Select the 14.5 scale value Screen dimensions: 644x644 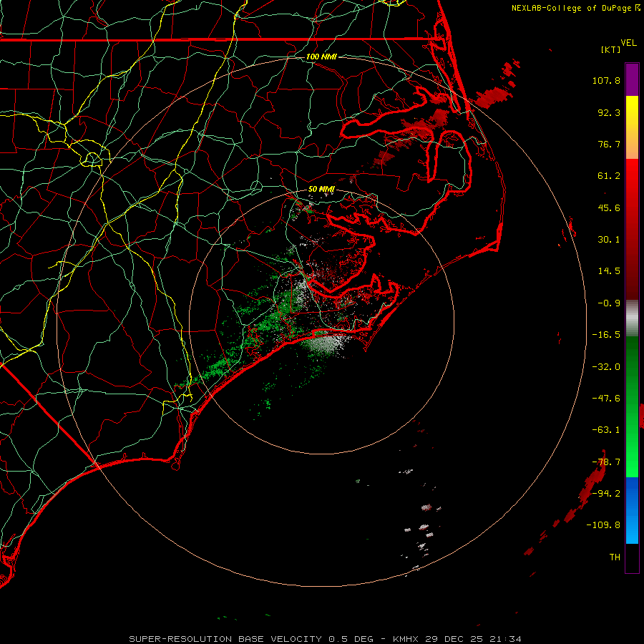click(609, 271)
